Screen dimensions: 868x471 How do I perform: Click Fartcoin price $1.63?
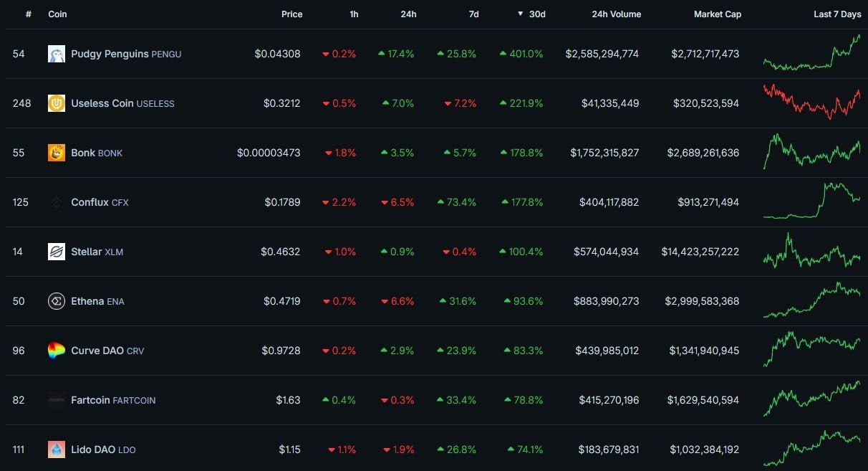click(x=289, y=400)
